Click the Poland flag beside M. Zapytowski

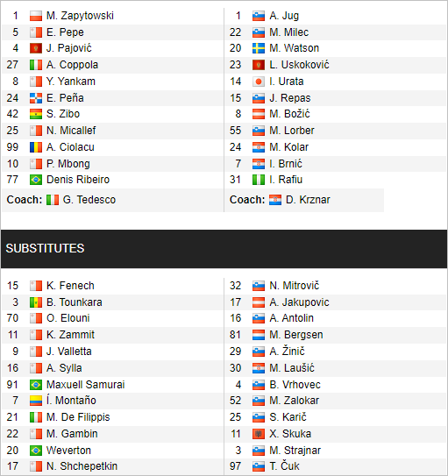36,16
